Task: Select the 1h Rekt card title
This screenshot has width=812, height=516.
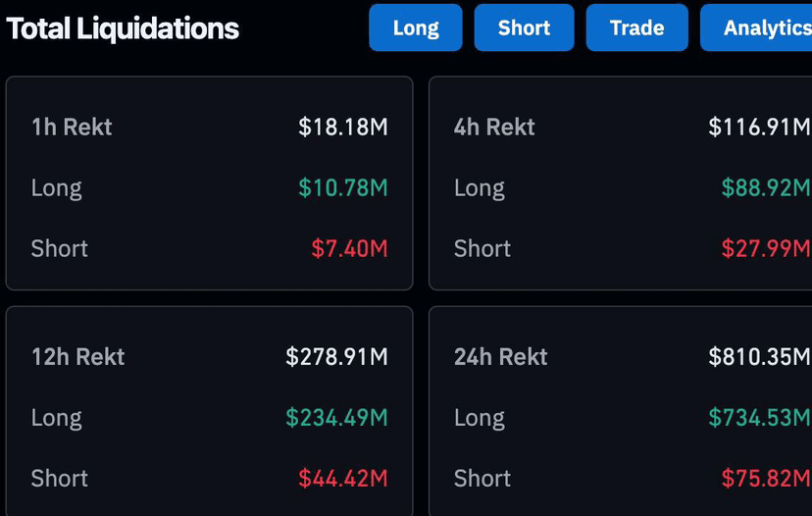Action: point(72,127)
